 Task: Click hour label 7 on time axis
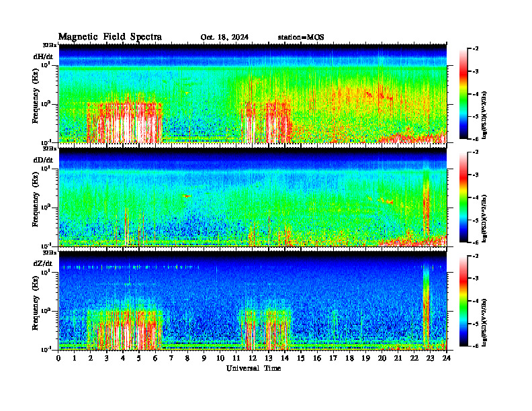click(x=171, y=359)
